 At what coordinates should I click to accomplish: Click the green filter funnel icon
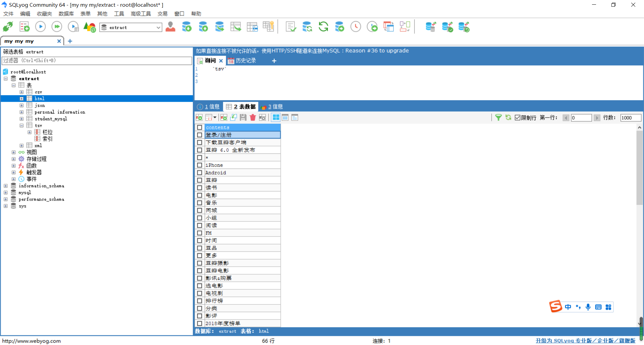pos(498,118)
